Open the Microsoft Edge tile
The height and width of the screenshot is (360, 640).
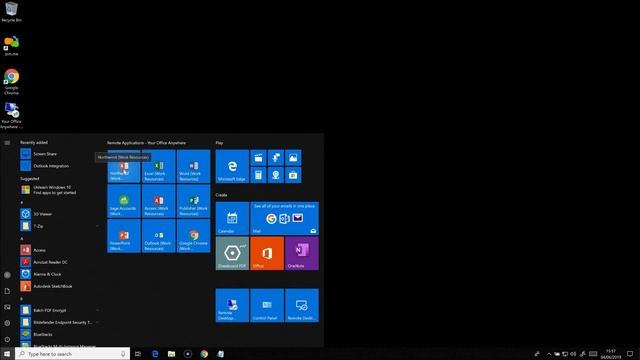tap(232, 166)
